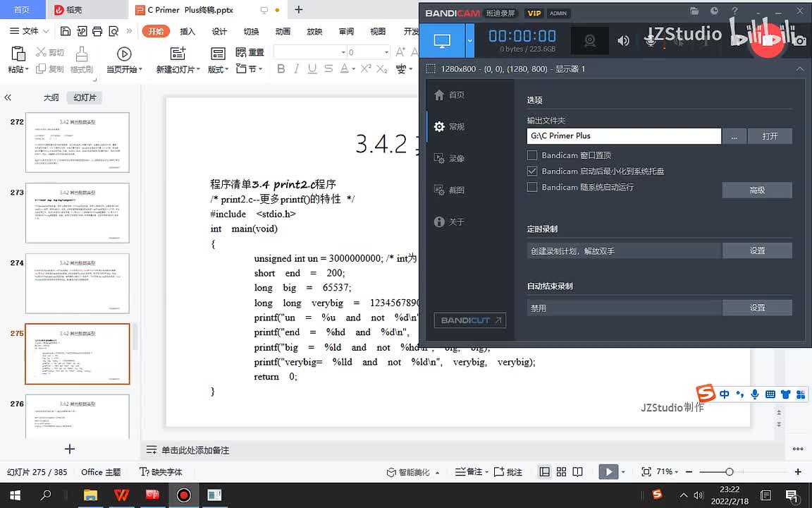Image resolution: width=812 pixels, height=508 pixels.
Task: Click notes area 单击此处添加备注
Action: (x=195, y=450)
